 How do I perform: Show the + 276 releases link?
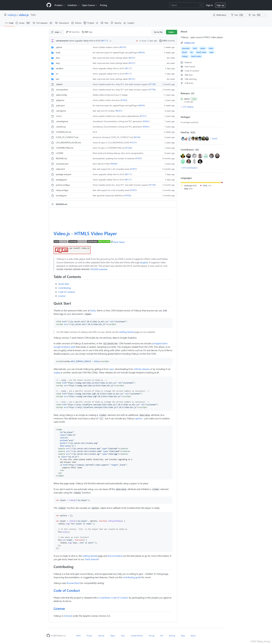[x=187, y=107]
